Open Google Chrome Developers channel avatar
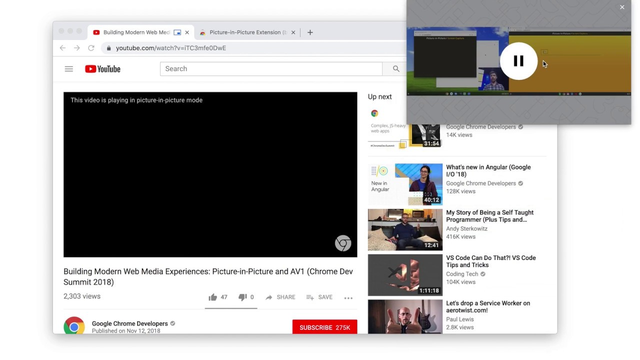The height and width of the screenshot is (360, 640). [74, 326]
